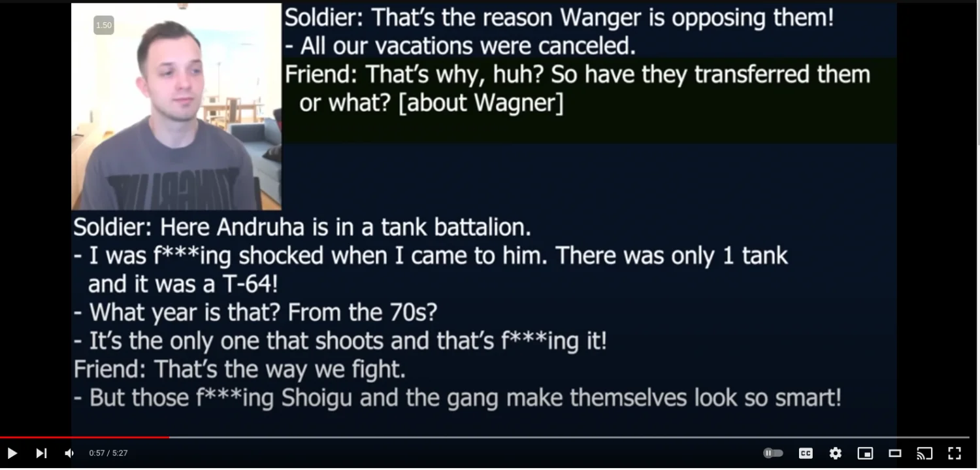
Task: Switch to theater mode
Action: (x=895, y=453)
